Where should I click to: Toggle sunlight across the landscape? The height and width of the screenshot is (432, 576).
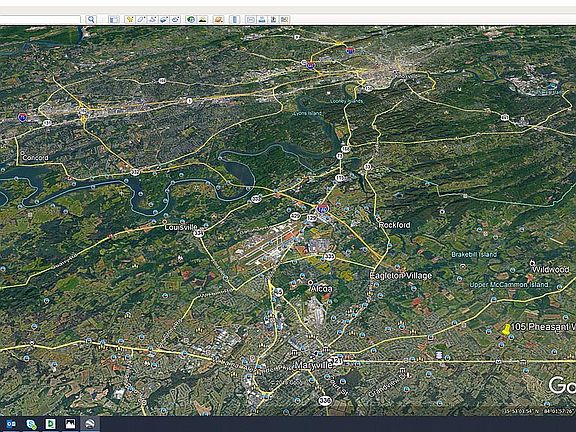pyautogui.click(x=202, y=19)
